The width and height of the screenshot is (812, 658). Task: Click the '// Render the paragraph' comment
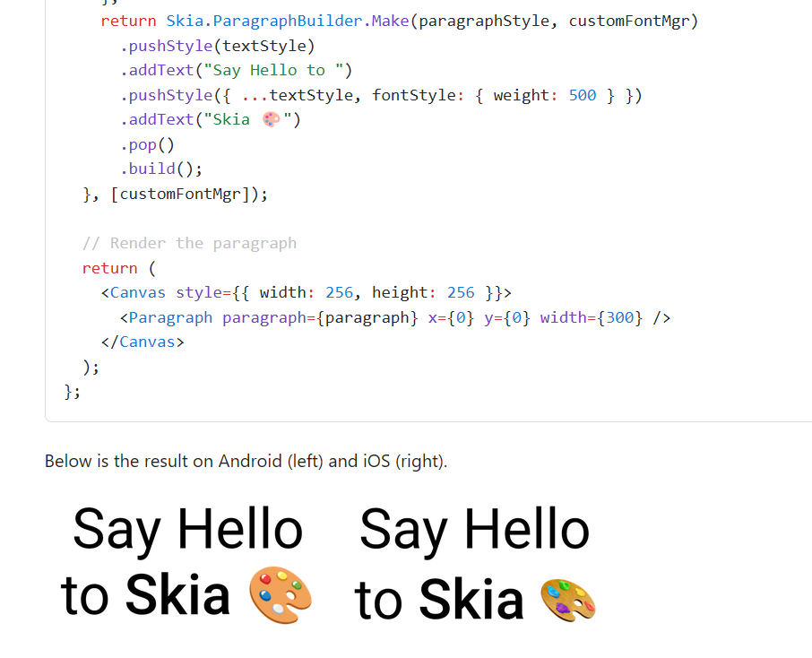pos(189,243)
